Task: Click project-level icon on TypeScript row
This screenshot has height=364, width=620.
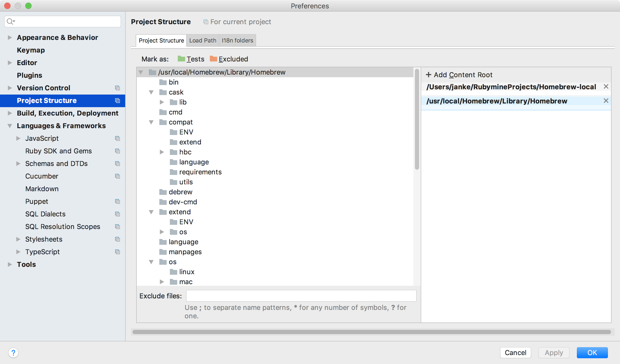Action: coord(118,252)
